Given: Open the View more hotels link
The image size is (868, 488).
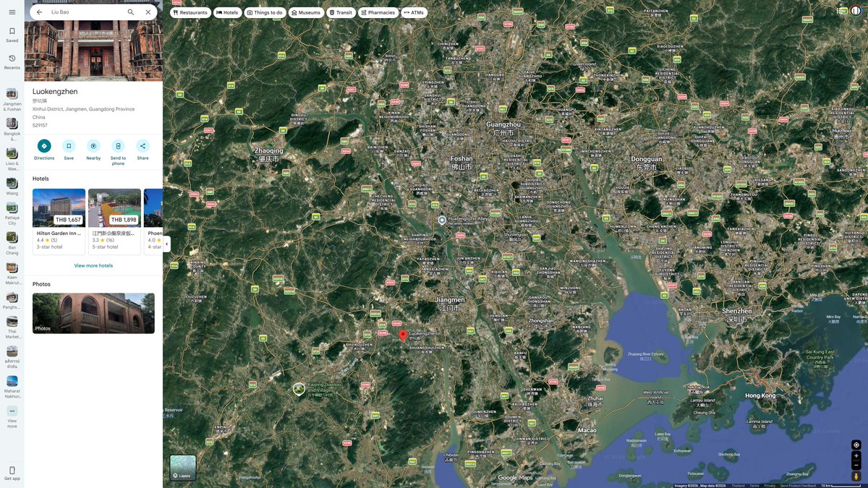Looking at the screenshot, I should (93, 265).
